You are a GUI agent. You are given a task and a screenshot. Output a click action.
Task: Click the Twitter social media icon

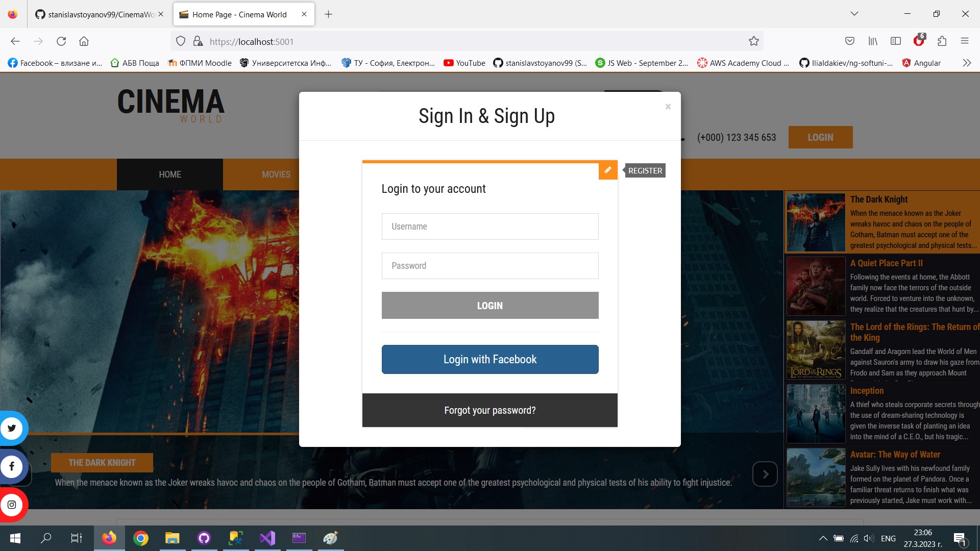[12, 428]
